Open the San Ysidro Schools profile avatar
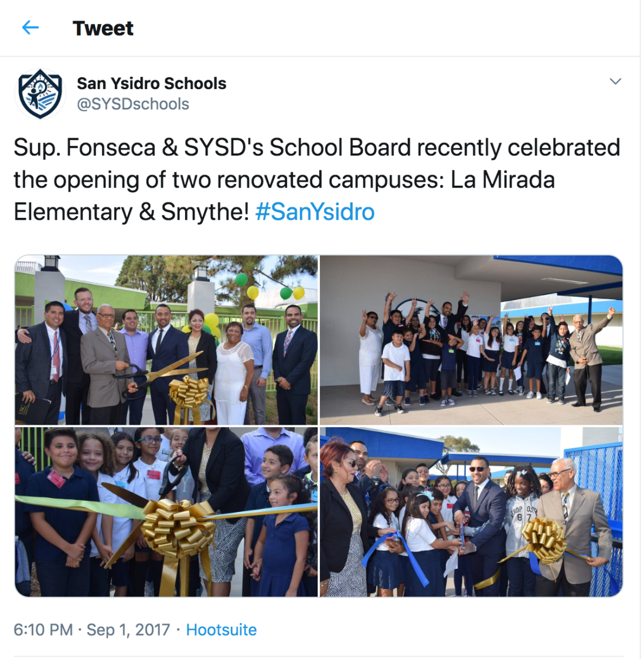 [x=39, y=94]
